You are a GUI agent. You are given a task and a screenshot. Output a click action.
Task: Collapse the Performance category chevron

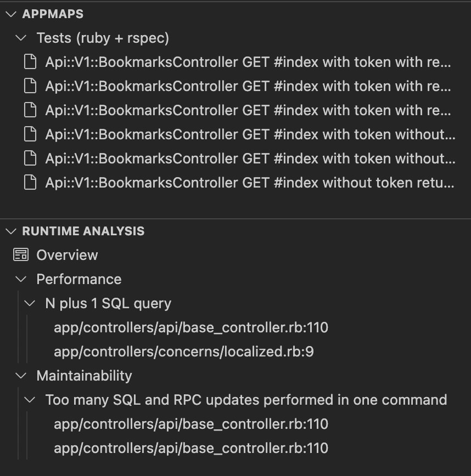tap(21, 279)
